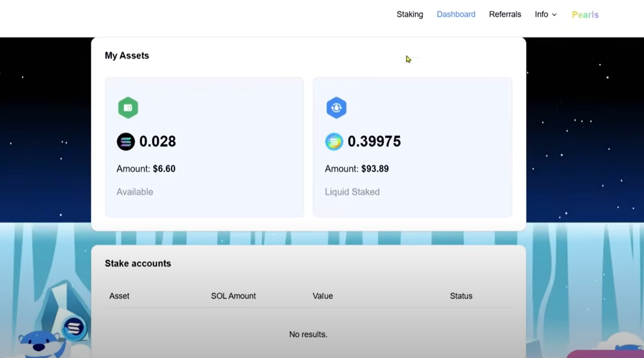
Task: Click the Solana logo bubble near otter
Action: 74,328
